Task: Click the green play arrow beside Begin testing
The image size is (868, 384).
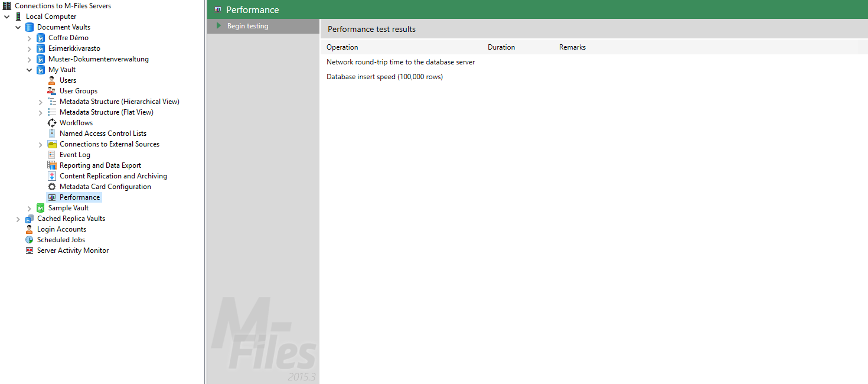Action: (218, 26)
